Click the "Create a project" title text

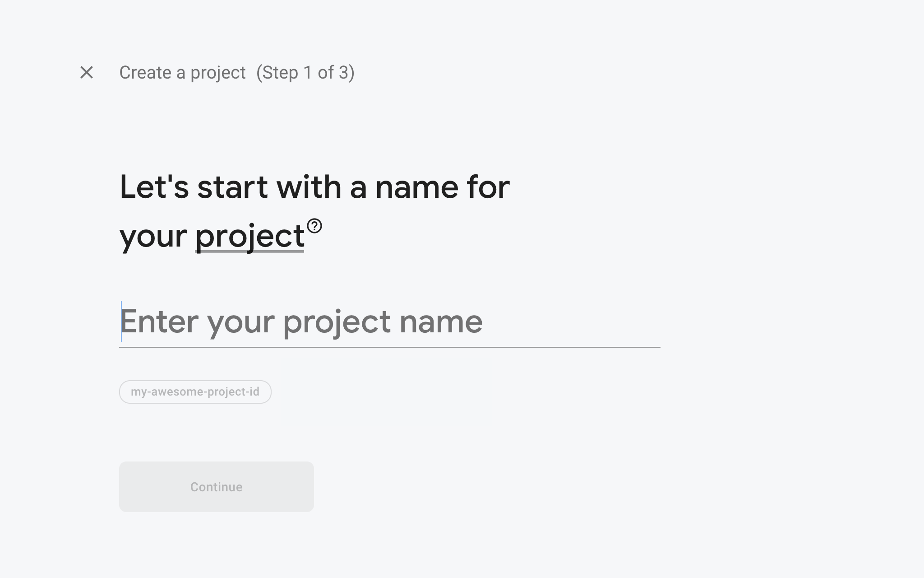[182, 73]
